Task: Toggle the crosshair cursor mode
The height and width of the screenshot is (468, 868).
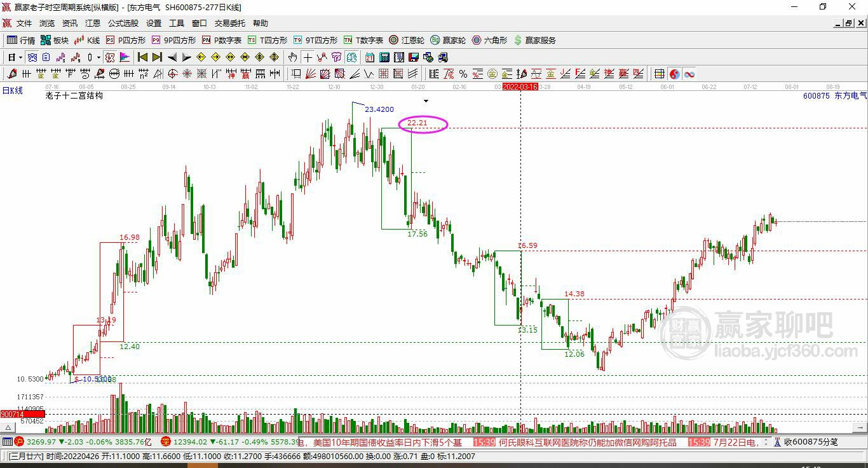Action: point(308,57)
